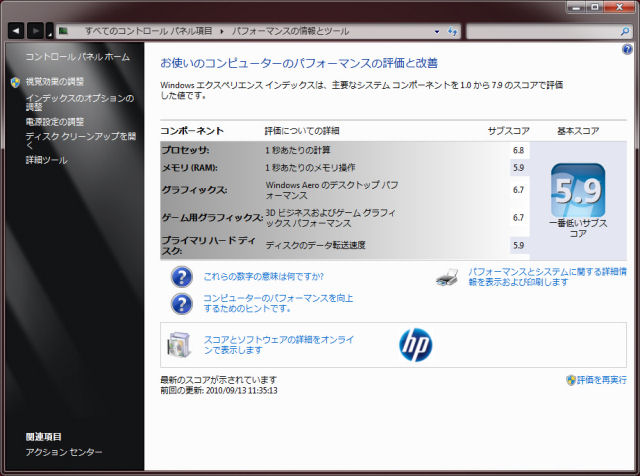Open コンピューターのパフォーマンスを向上 hints link
640x476 pixels.
click(278, 303)
